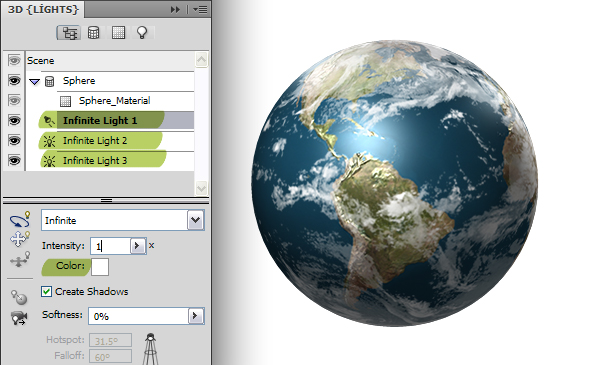The width and height of the screenshot is (600, 365).
Task: Filter by meshes icon
Action: point(93,33)
